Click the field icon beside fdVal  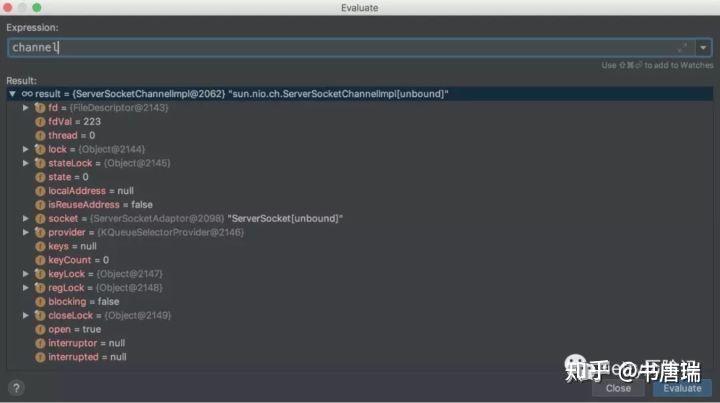tap(40, 122)
